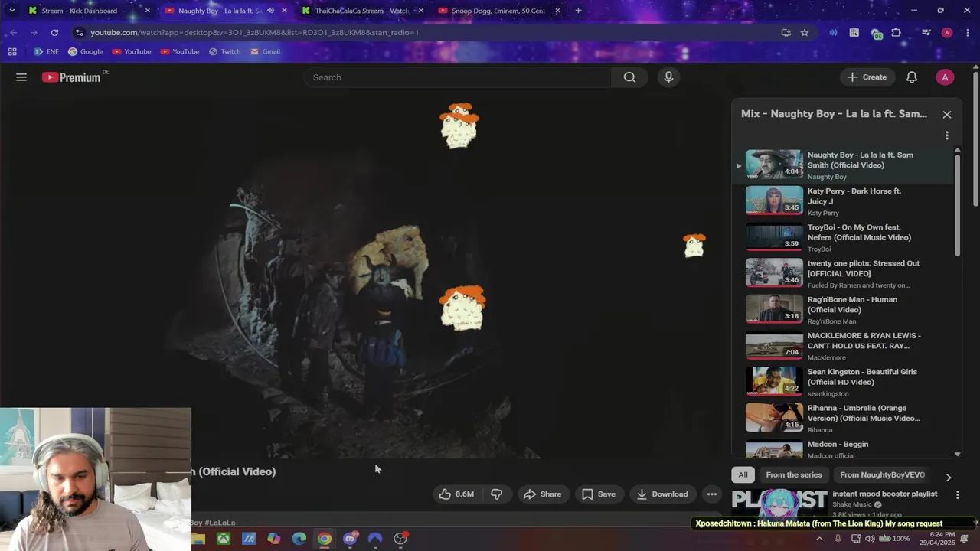980x551 pixels.
Task: Play TroyBoi - On My Own thumbnail
Action: [x=774, y=236]
